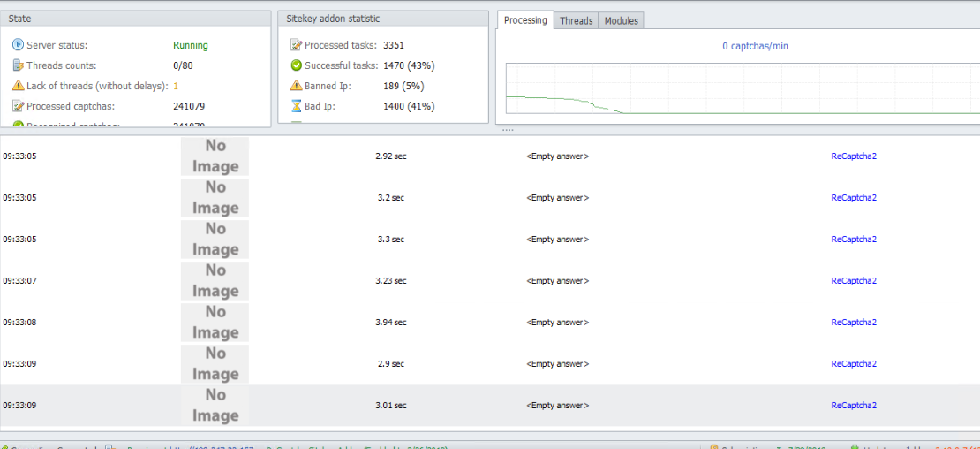Select the 09:33:07 timestamp cell
This screenshot has width=980, height=449.
pyautogui.click(x=20, y=281)
